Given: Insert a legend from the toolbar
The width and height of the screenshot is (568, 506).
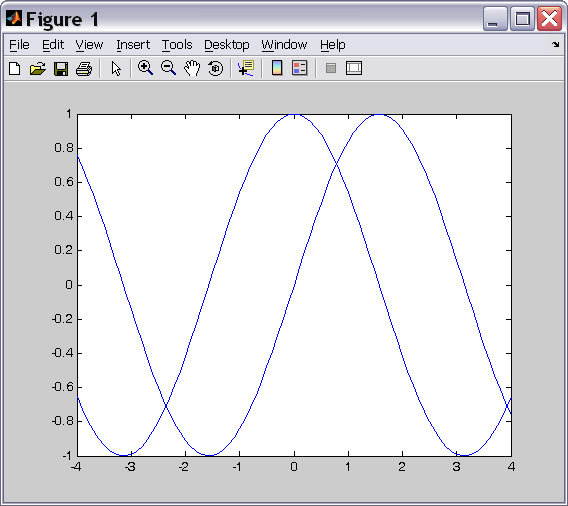Looking at the screenshot, I should 300,68.
